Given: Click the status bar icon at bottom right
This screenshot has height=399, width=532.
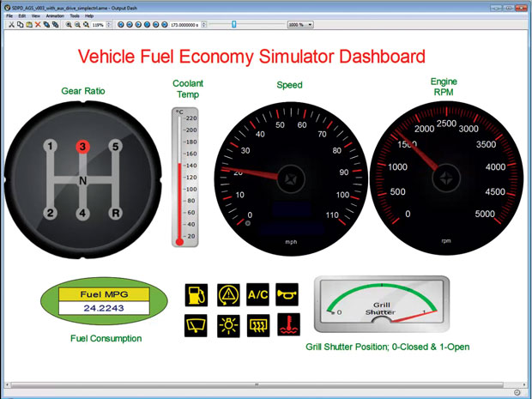Looking at the screenshot, I should (517, 392).
